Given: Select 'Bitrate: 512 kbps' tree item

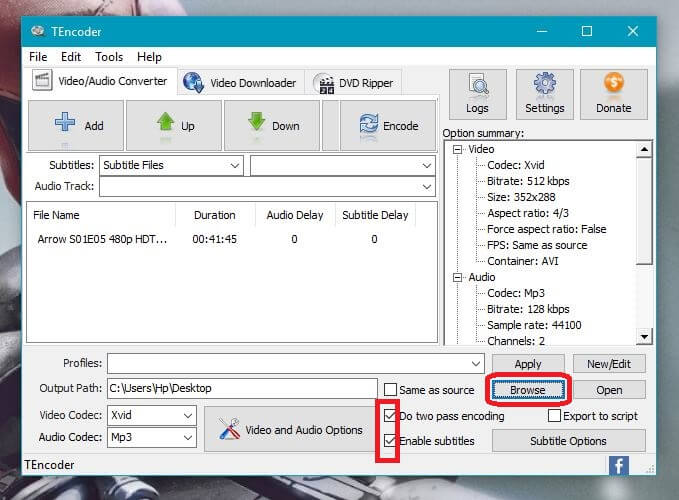Looking at the screenshot, I should click(x=528, y=181).
